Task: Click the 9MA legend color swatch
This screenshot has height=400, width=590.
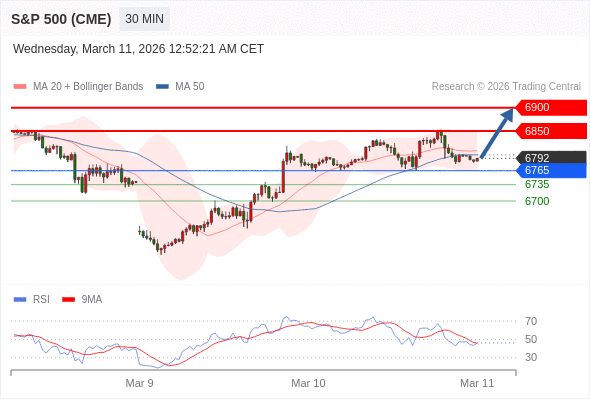Action: (x=68, y=300)
